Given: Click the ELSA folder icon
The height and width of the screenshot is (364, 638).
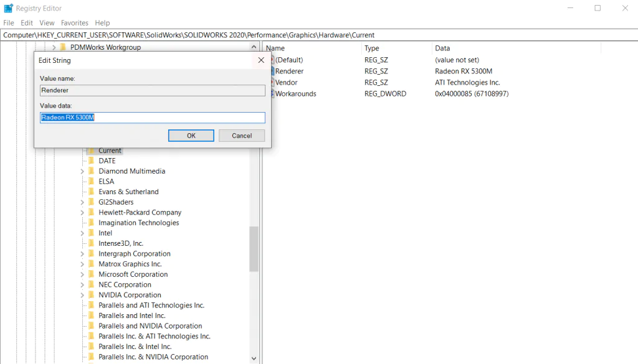Looking at the screenshot, I should 91,181.
